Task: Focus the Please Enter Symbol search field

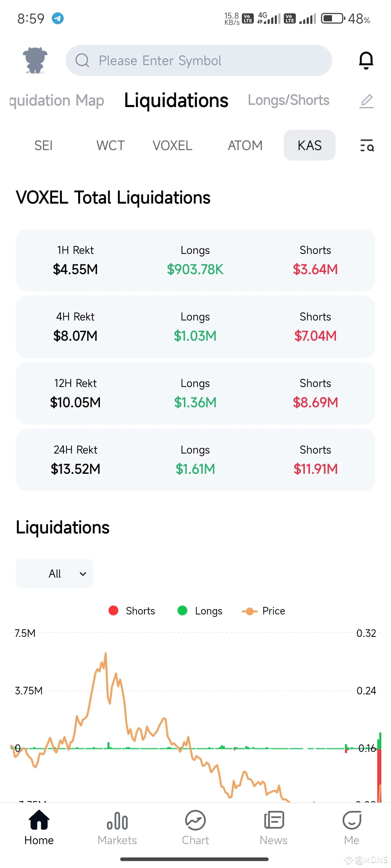Action: click(x=199, y=60)
